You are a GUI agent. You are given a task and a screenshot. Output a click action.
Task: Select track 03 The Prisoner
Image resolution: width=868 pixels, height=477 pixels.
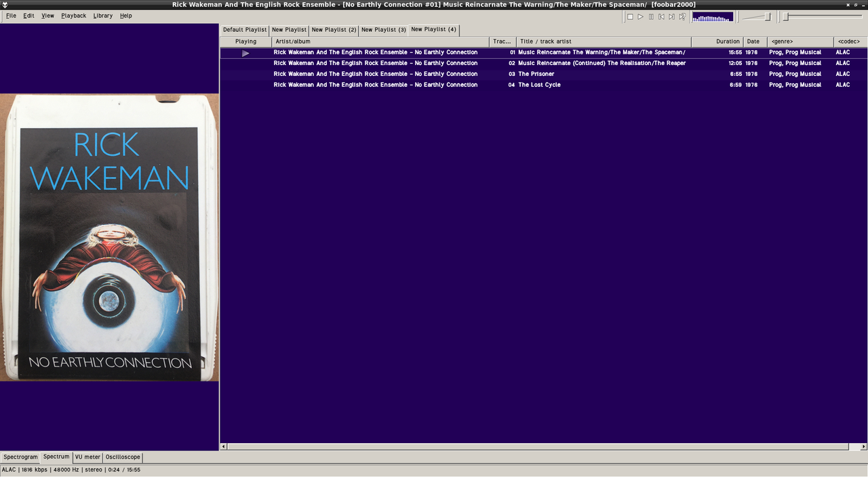click(x=544, y=74)
